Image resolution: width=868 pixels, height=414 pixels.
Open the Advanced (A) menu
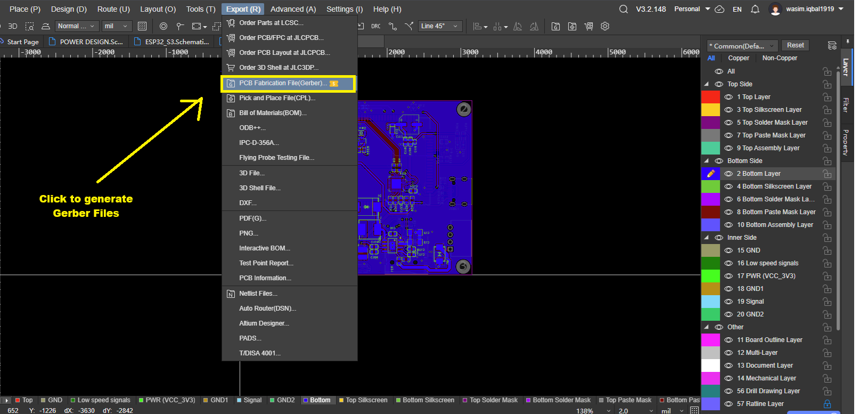pyautogui.click(x=293, y=9)
